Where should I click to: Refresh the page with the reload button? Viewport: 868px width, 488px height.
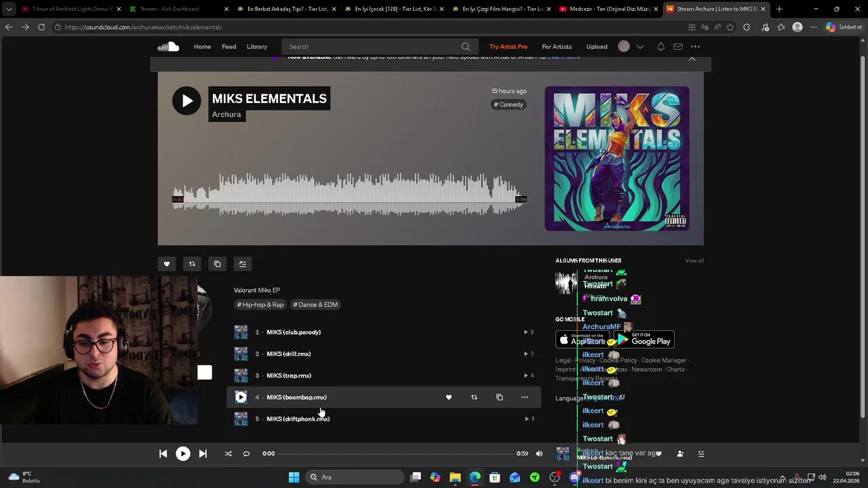[x=41, y=27]
